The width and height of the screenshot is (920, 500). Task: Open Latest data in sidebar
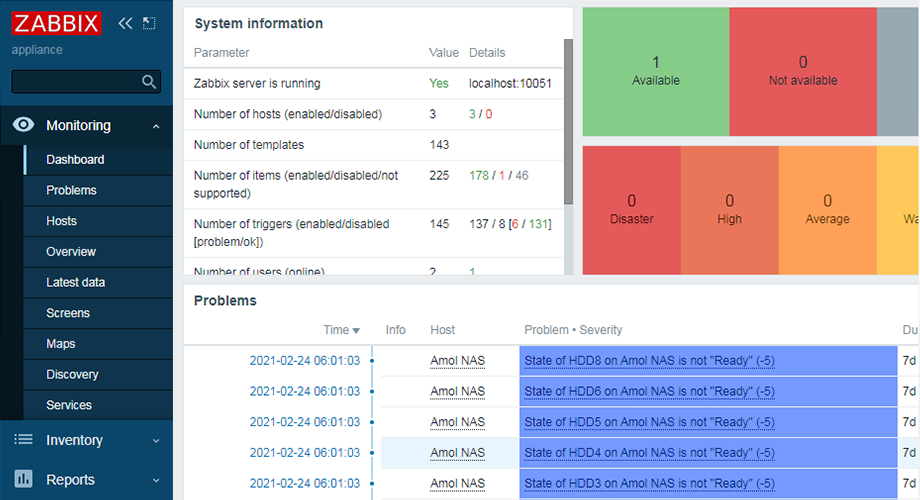tap(76, 282)
